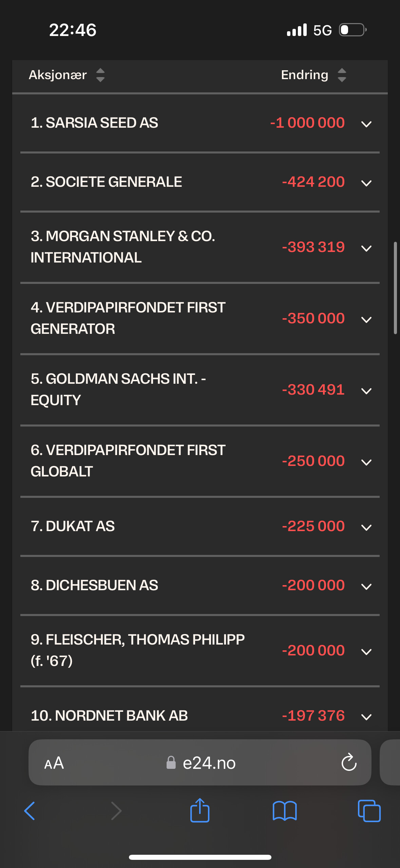Expand NORDNET BANK AB row chevron
Screen dimensions: 400x868
pyautogui.click(x=366, y=717)
